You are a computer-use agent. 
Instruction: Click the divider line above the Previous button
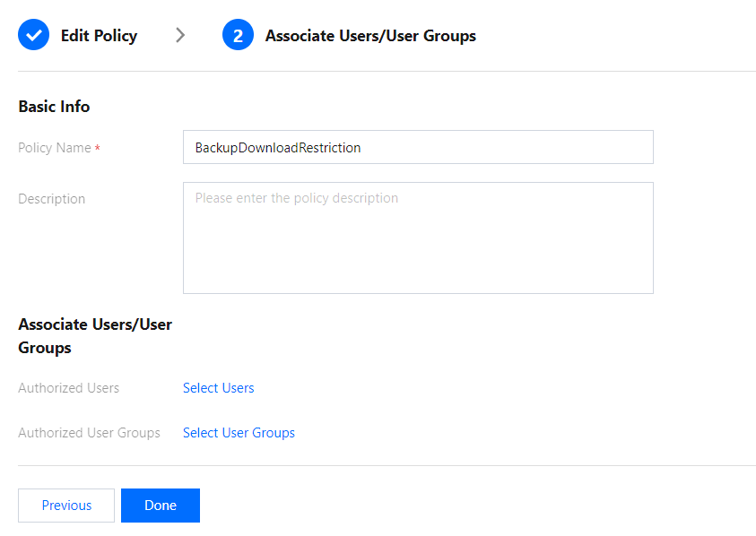tap(387, 465)
